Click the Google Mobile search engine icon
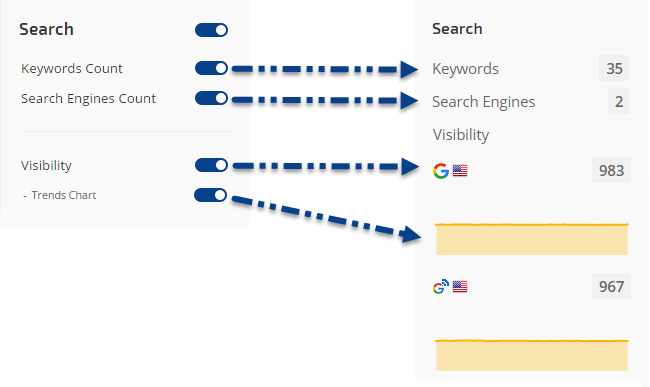 pos(441,286)
